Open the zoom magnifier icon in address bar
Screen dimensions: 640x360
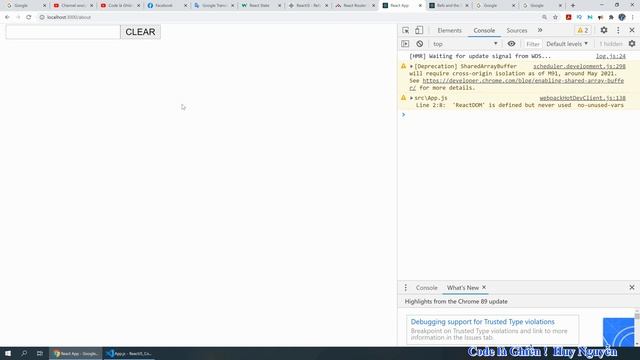[544, 17]
